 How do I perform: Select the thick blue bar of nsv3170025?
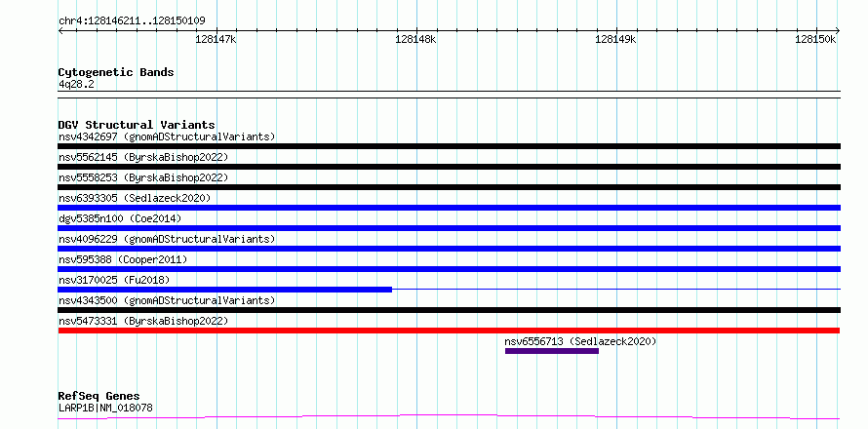click(x=224, y=290)
